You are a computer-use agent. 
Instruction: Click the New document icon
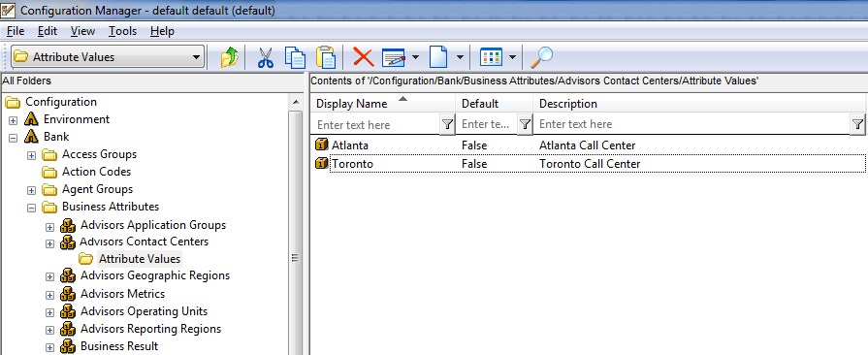pyautogui.click(x=438, y=57)
